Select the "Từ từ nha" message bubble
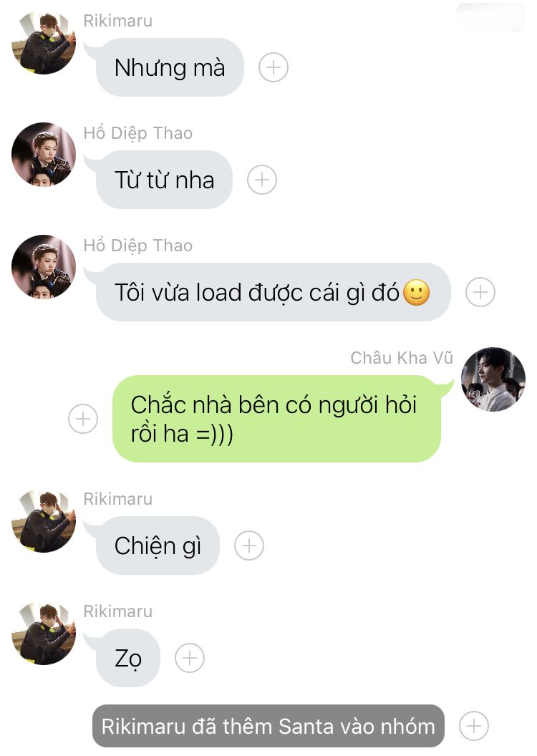The height and width of the screenshot is (756, 537). (x=164, y=180)
